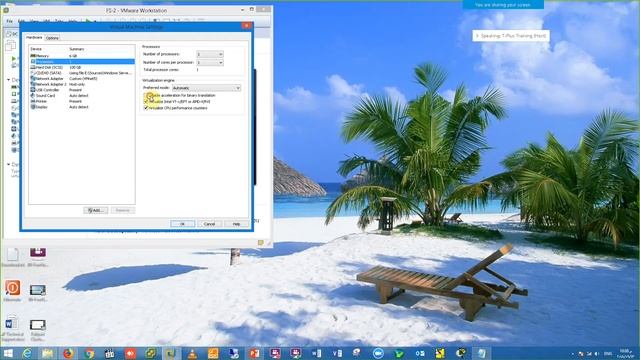Open File Explorer from the taskbar
640x360 pixels.
(48, 353)
